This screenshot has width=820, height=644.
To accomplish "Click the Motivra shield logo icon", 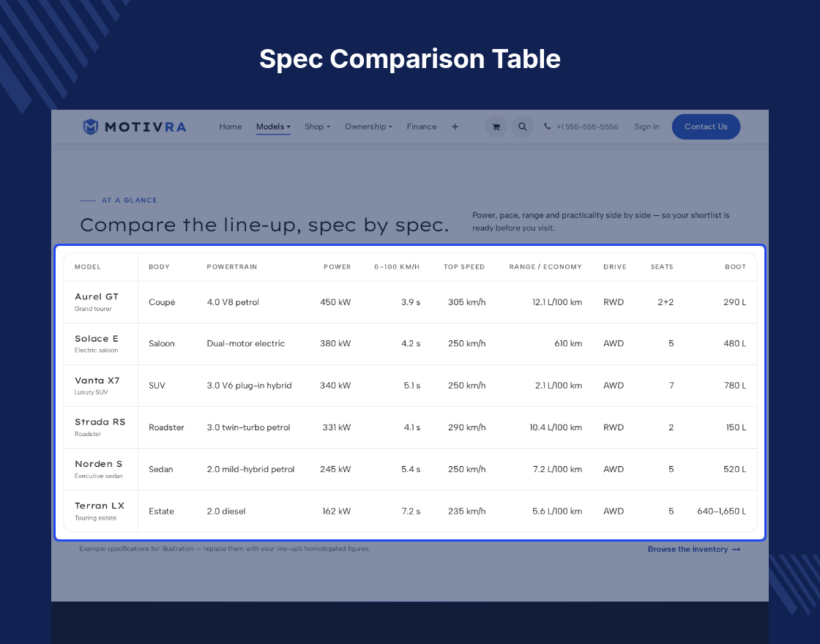I will [91, 127].
